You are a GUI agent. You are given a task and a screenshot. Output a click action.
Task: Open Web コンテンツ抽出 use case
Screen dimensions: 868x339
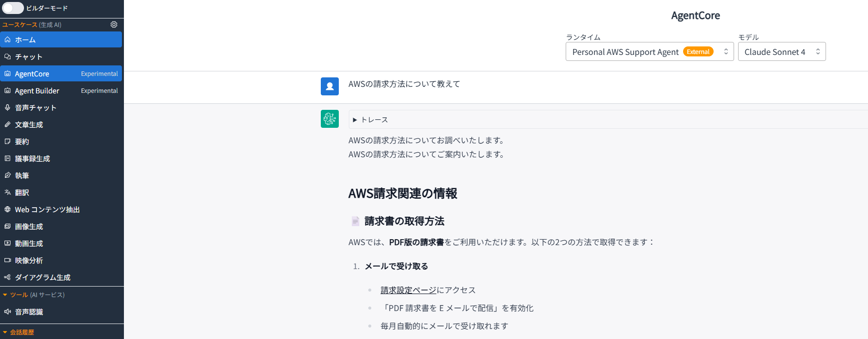[x=61, y=209]
